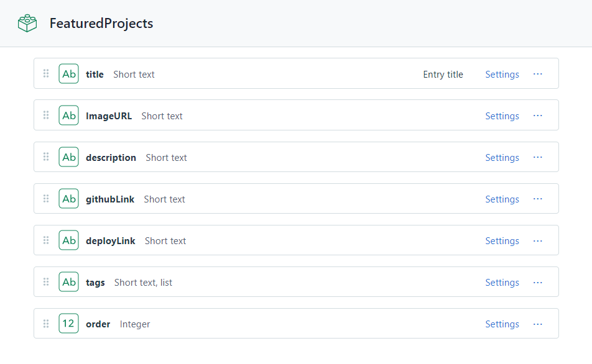The width and height of the screenshot is (592, 364).
Task: Open the three-dot menu for order field
Action: pyautogui.click(x=538, y=324)
